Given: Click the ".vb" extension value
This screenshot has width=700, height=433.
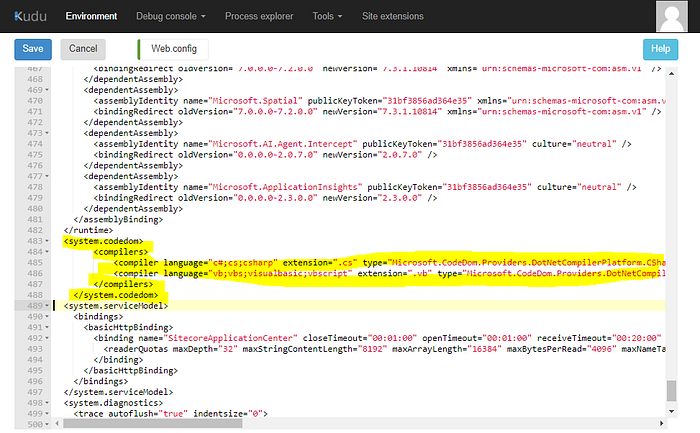Looking at the screenshot, I should coord(419,273).
